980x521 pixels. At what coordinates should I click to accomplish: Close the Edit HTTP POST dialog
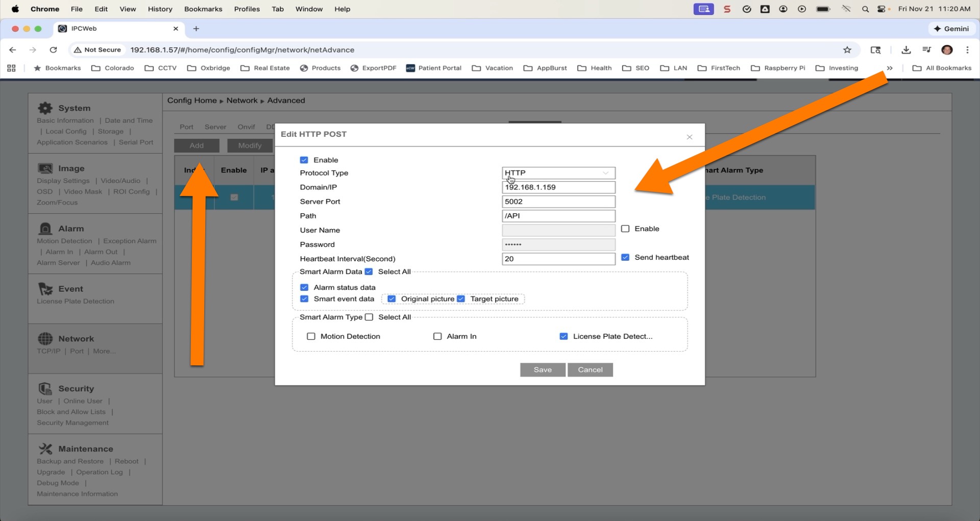[x=690, y=137]
